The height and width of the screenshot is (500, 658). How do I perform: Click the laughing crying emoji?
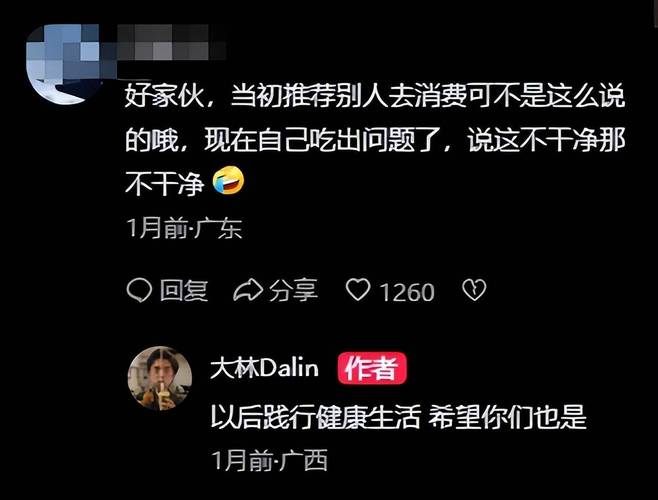point(228,181)
